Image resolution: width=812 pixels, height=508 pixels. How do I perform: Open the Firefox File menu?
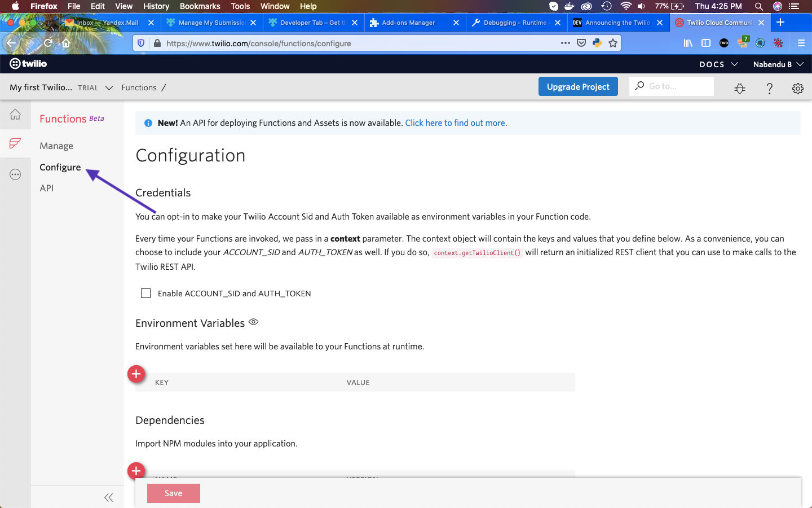coord(74,6)
